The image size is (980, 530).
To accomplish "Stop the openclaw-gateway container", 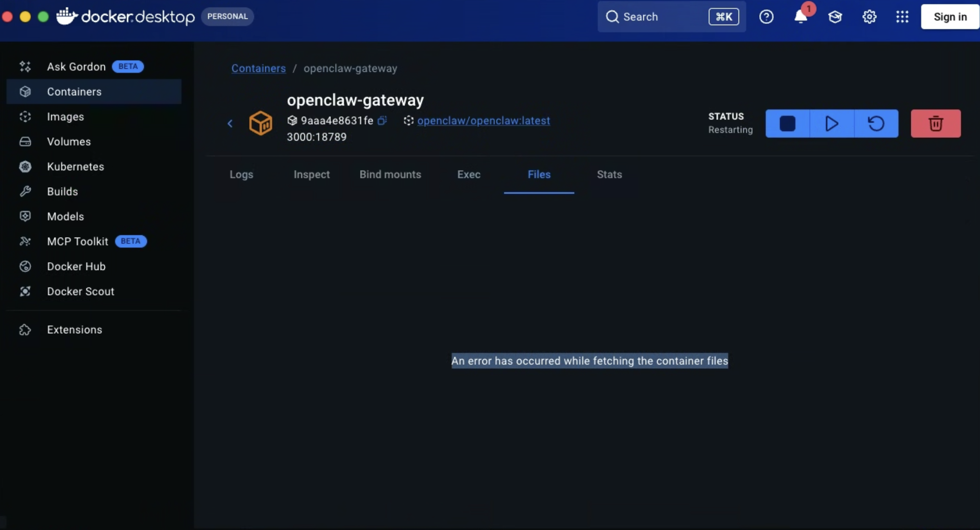I will tap(787, 124).
